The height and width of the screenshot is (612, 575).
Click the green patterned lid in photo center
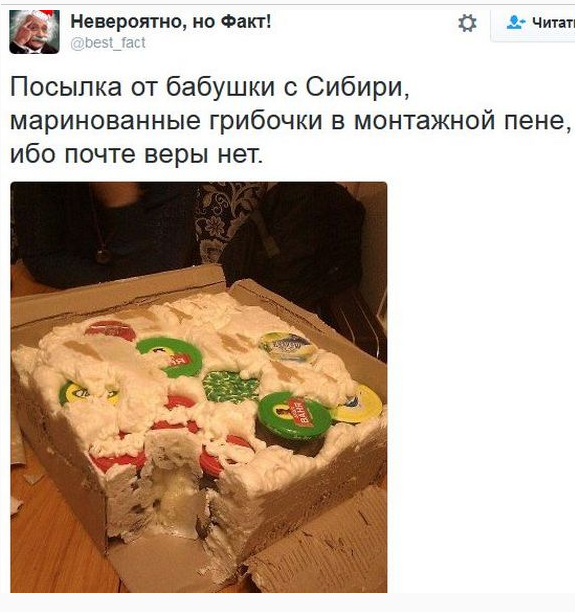231,387
